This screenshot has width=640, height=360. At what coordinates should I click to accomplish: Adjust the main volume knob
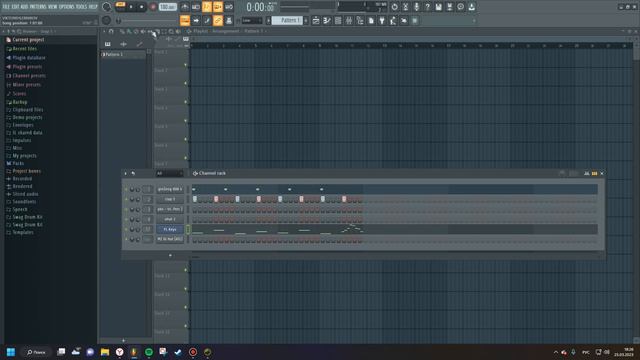point(107,7)
